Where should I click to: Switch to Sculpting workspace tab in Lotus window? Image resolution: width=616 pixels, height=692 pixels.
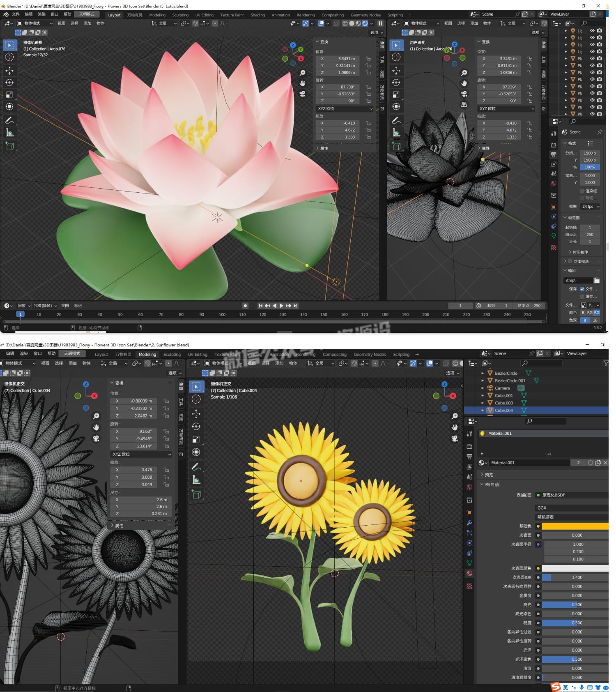(180, 15)
